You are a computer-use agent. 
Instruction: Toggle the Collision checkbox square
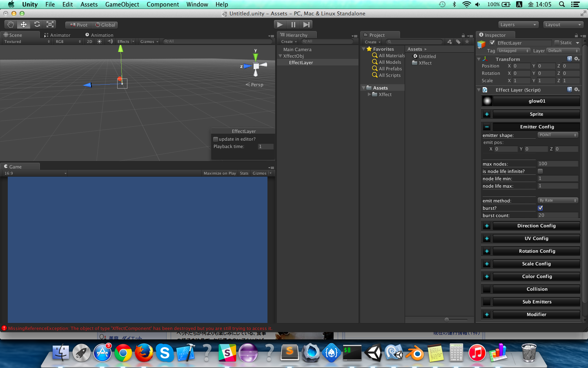click(487, 289)
